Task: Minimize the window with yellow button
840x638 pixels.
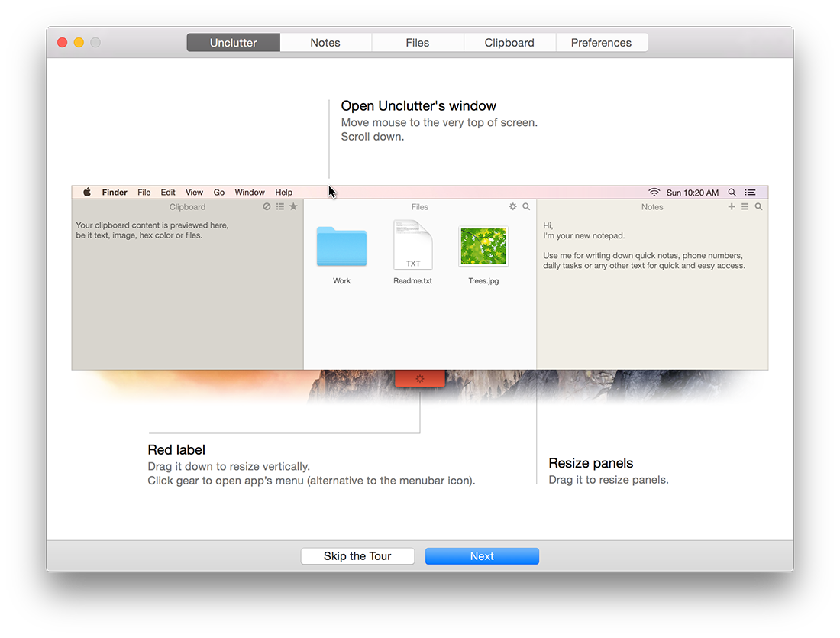Action: pos(79,42)
